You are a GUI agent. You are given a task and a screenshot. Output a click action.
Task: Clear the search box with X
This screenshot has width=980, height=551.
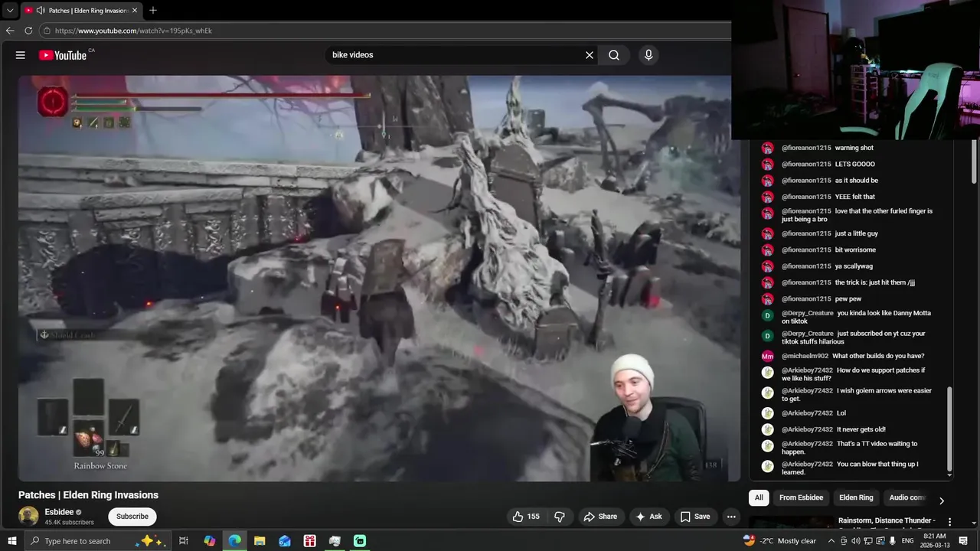[590, 55]
